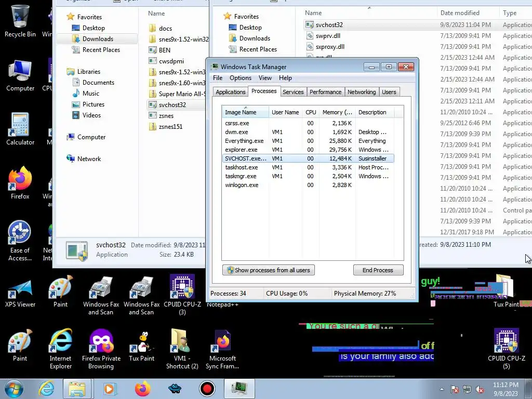Launch Calculator from the desktop
532x399 pixels.
pyautogui.click(x=20, y=129)
